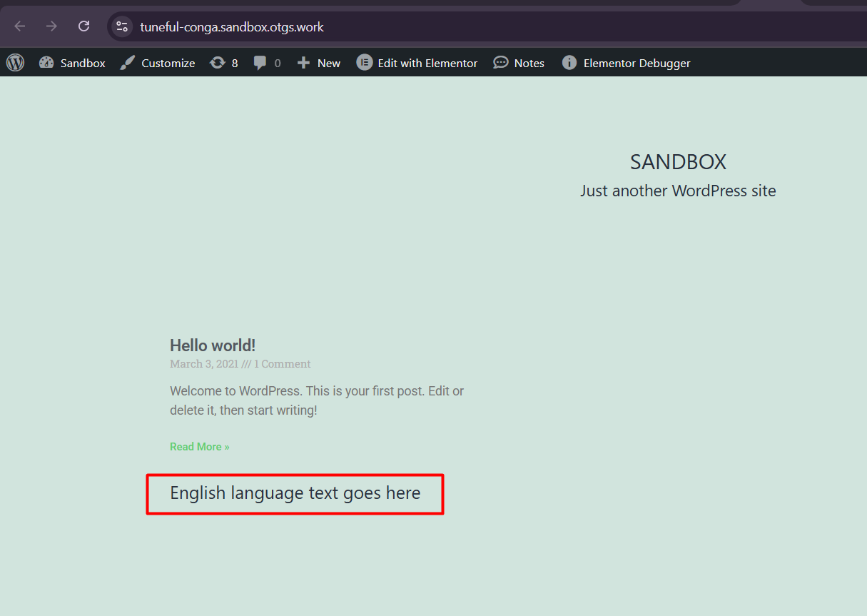Follow the Read More » link
The image size is (867, 616).
tap(200, 447)
